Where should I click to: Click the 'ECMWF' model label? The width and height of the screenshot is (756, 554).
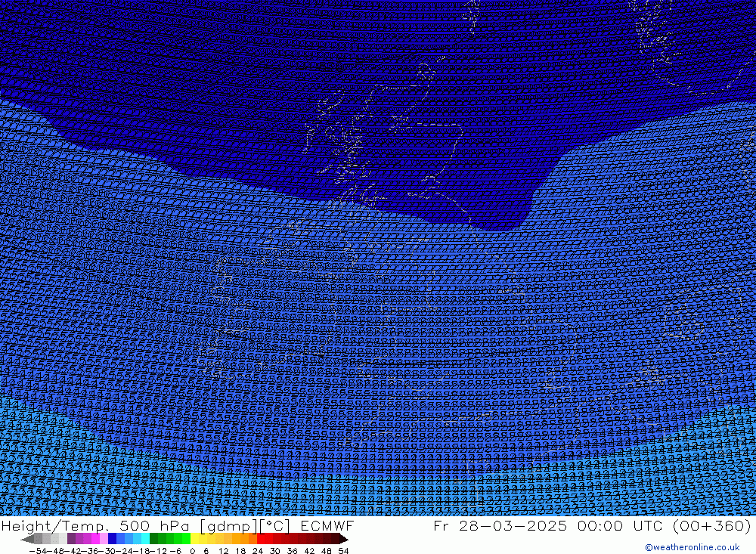pos(327,525)
